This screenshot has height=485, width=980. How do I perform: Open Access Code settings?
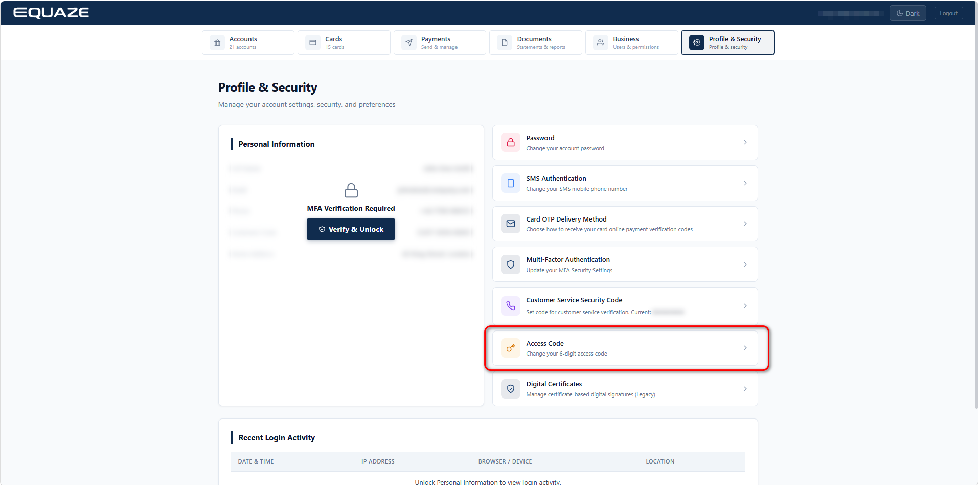(625, 348)
